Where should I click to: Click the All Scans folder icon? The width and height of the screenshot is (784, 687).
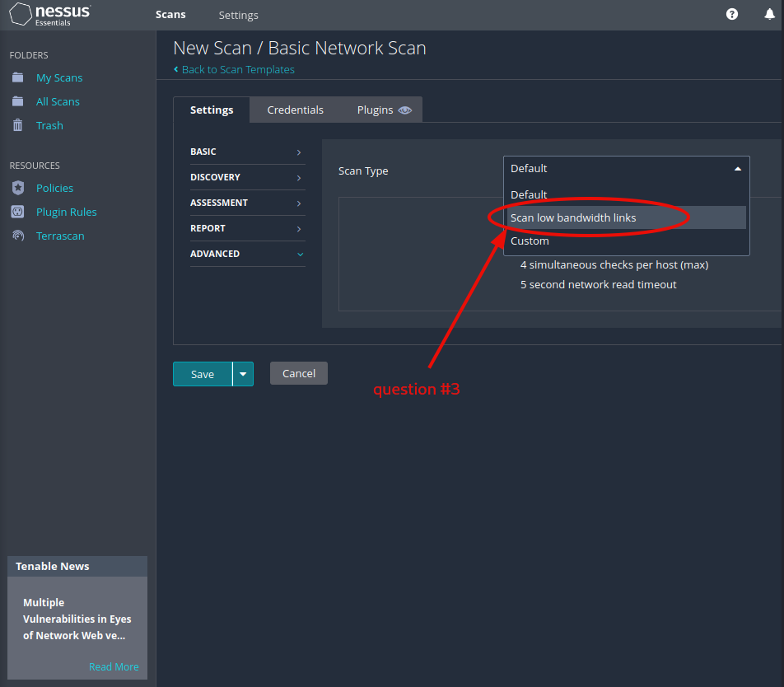[18, 101]
